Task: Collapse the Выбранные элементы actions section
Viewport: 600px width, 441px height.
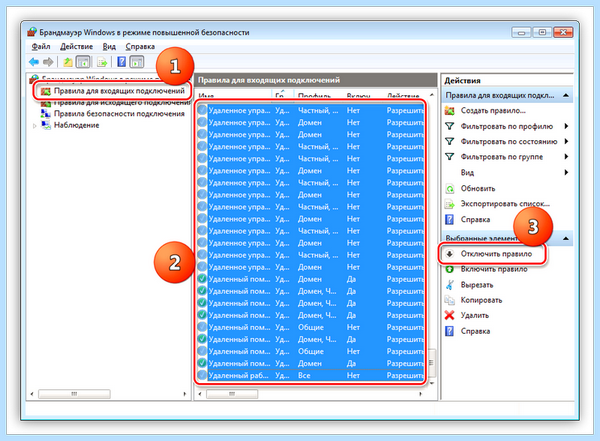Action: click(x=566, y=238)
